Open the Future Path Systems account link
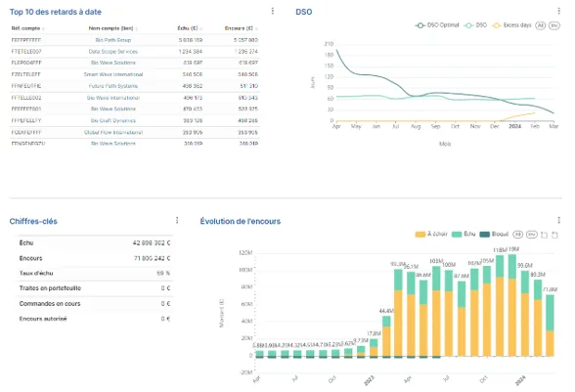 click(113, 86)
